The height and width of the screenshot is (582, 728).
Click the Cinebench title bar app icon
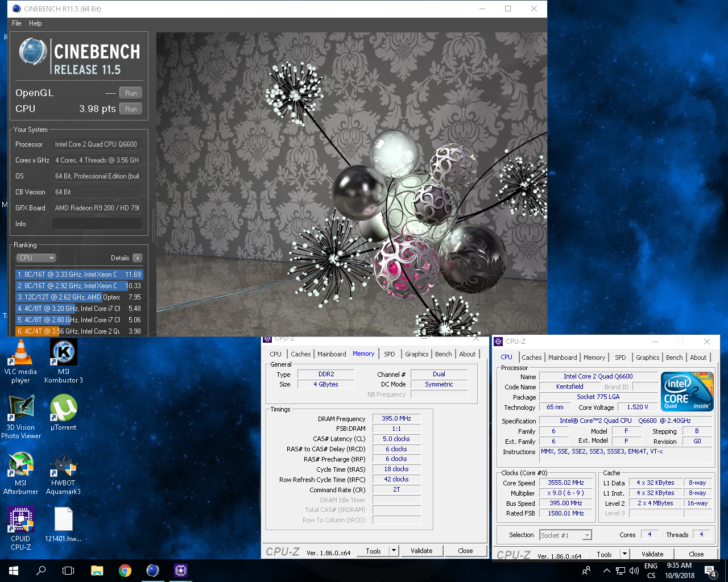click(x=16, y=9)
